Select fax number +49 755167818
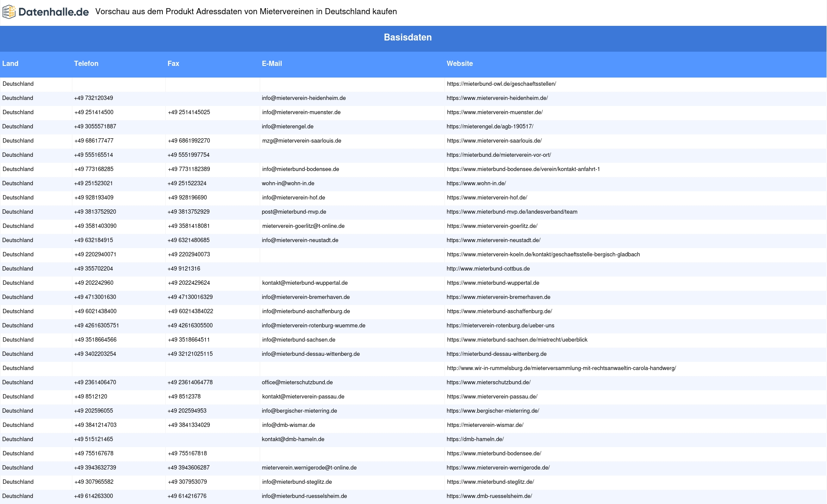The image size is (827, 504). (187, 454)
